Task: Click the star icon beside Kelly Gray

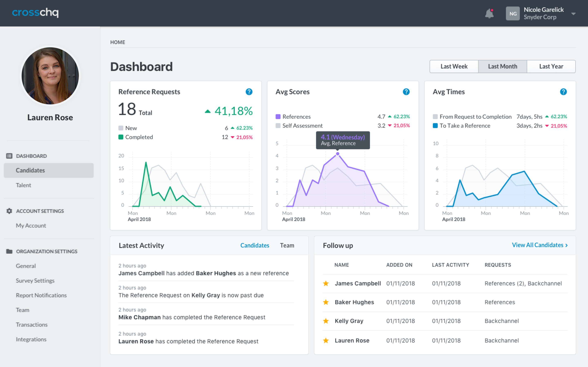Action: [326, 321]
